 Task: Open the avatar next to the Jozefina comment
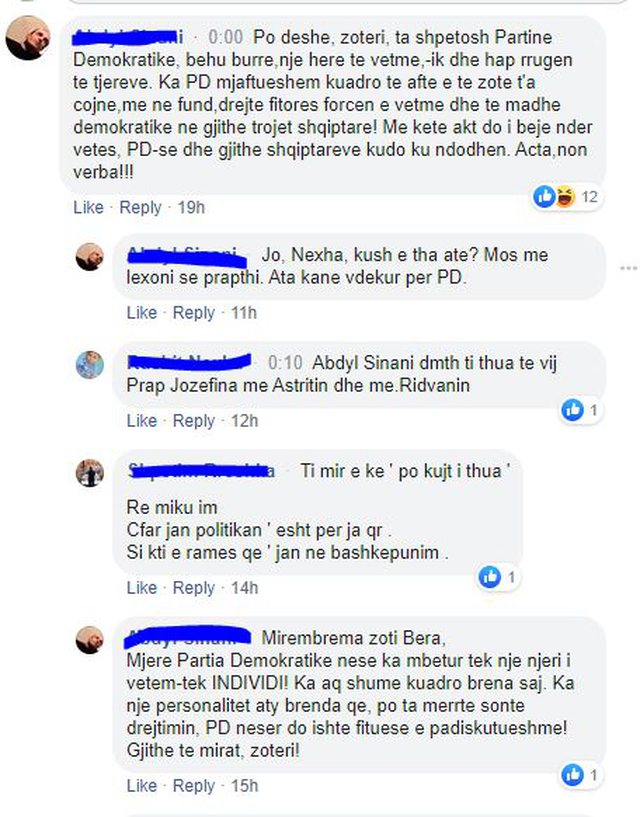click(90, 365)
